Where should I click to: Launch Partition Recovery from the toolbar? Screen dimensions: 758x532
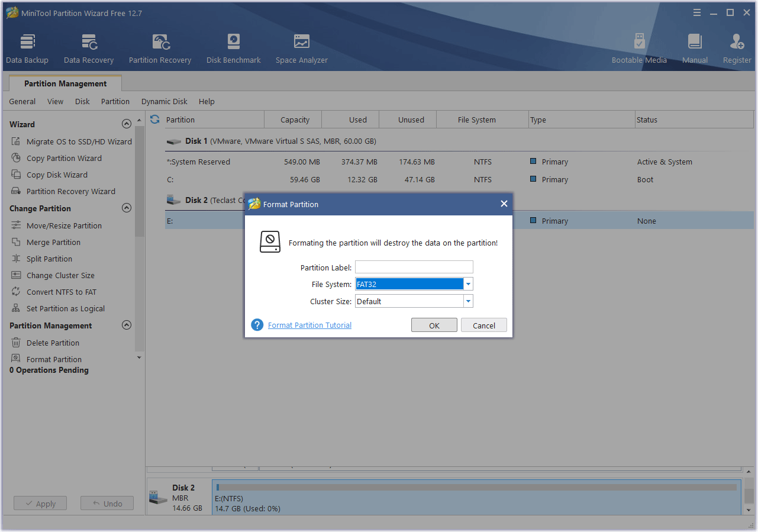[160, 49]
